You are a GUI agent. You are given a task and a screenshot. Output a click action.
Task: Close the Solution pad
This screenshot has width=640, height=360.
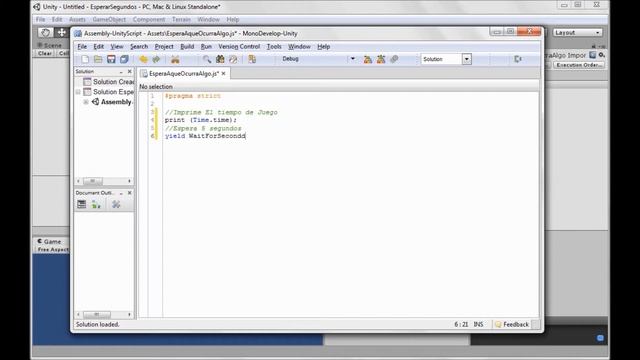click(x=130, y=71)
